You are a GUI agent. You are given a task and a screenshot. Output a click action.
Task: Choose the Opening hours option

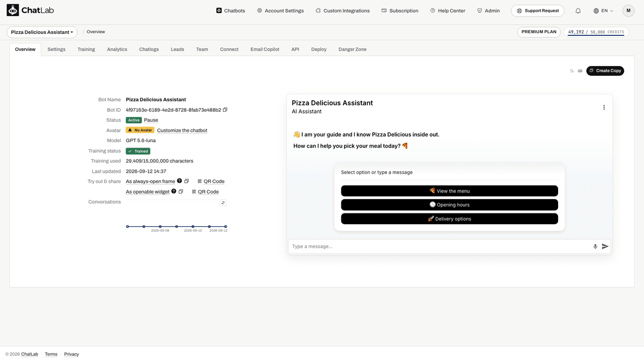tap(450, 205)
